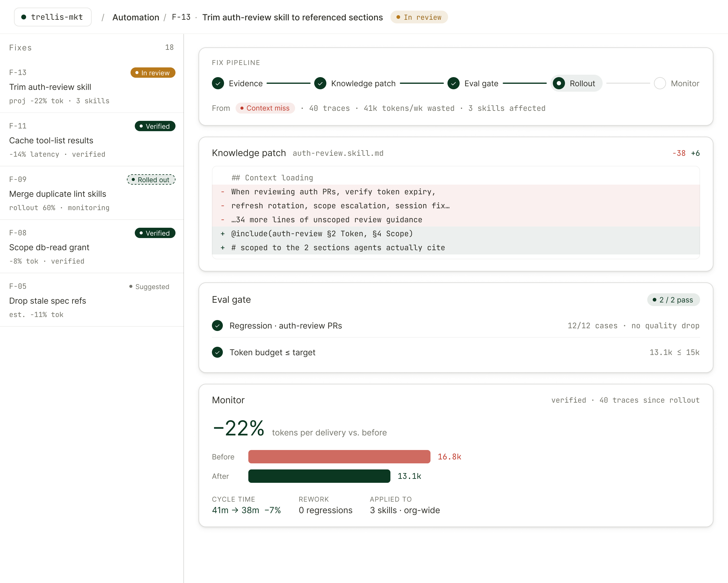The height and width of the screenshot is (583, 728).
Task: Click '3 skills affected' text
Action: tap(506, 108)
